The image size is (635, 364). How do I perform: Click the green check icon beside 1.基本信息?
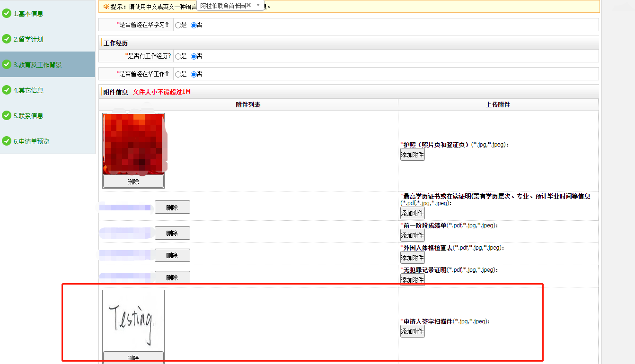point(7,14)
